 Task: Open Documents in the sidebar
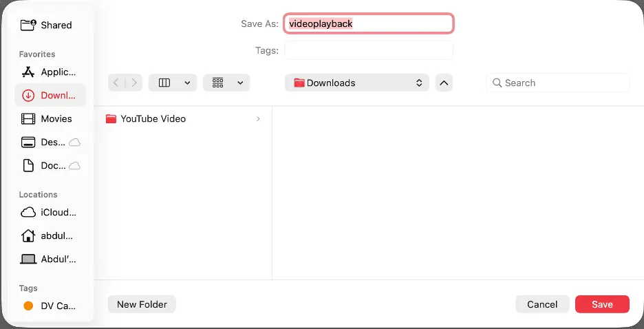[x=50, y=166]
